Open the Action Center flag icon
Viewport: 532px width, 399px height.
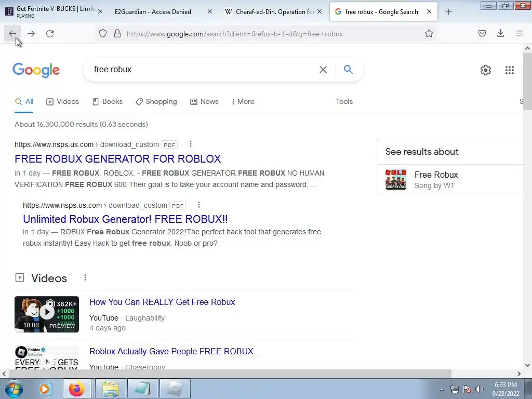467,389
